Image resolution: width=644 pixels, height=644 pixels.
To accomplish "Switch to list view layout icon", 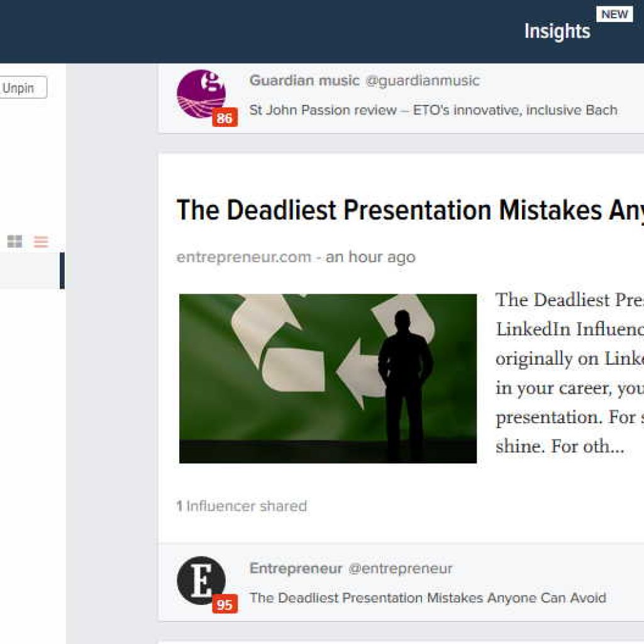I will 41,241.
